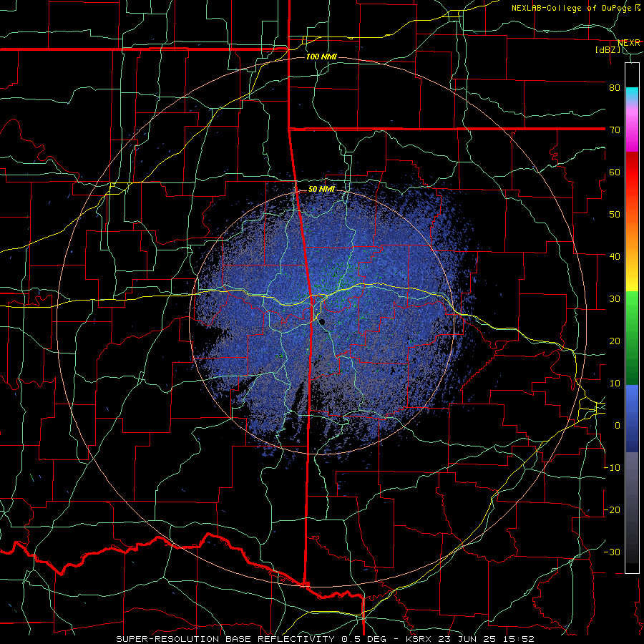Click the green segment of the reflectivity color bar
The image size is (644, 644).
tap(632, 339)
